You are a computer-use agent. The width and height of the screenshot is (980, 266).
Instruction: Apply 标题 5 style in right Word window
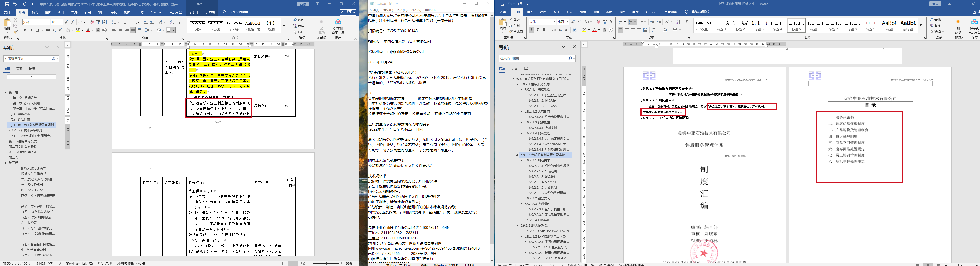tap(796, 25)
